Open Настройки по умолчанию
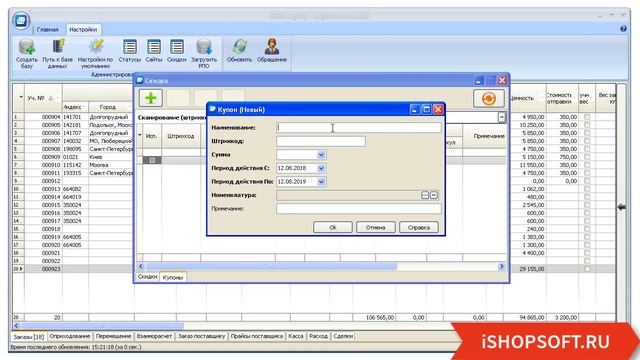 pos(95,53)
